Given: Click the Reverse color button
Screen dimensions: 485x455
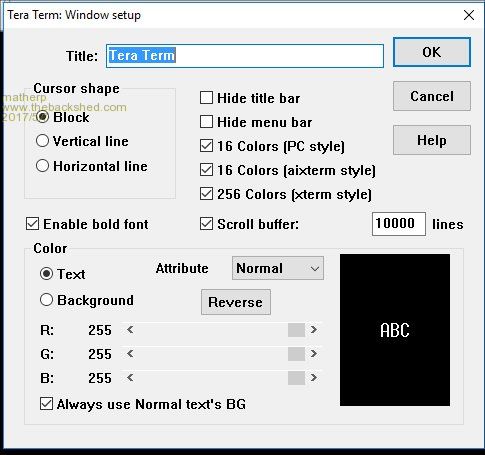Looking at the screenshot, I should coord(236,302).
